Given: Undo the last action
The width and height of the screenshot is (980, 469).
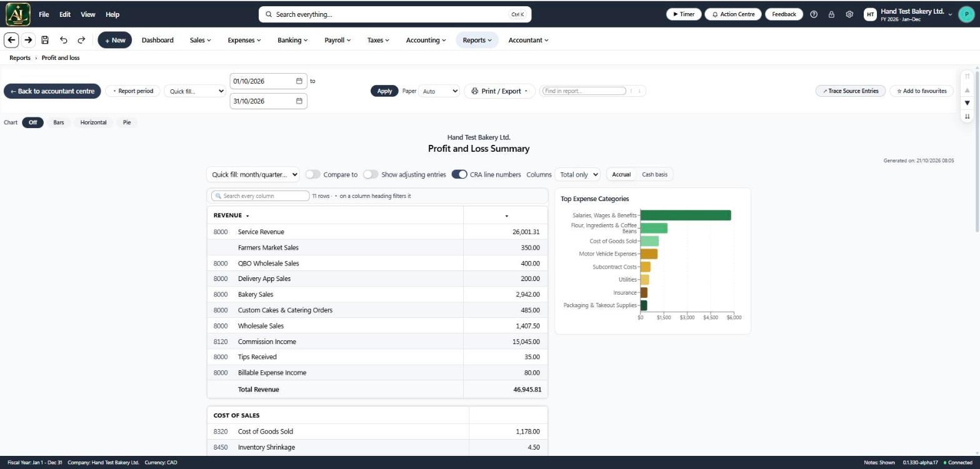Looking at the screenshot, I should pos(63,40).
